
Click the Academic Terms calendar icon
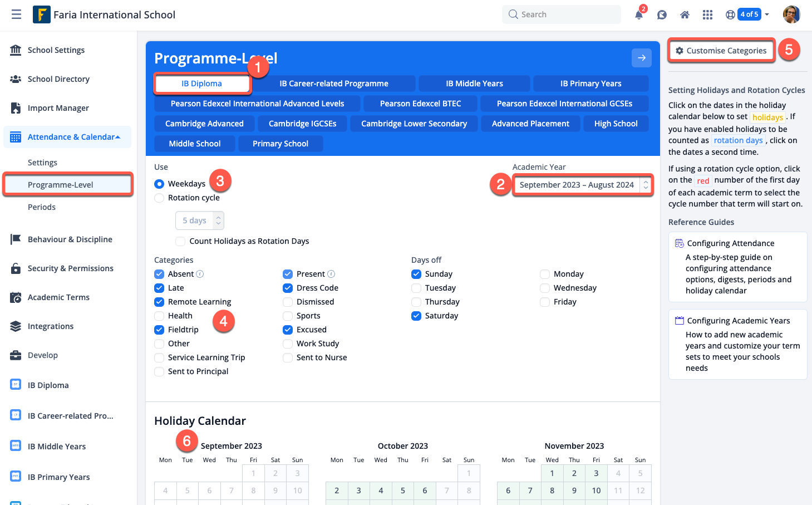pos(16,297)
